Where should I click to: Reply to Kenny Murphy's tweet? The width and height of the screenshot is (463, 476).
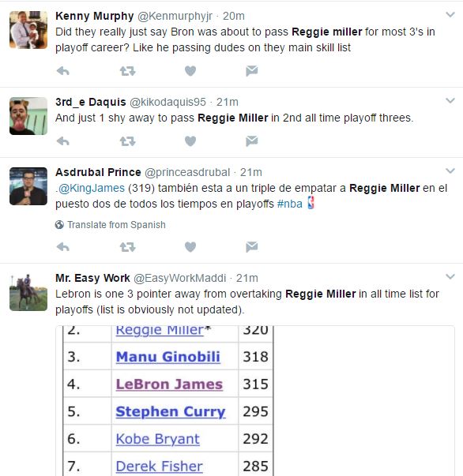click(63, 71)
